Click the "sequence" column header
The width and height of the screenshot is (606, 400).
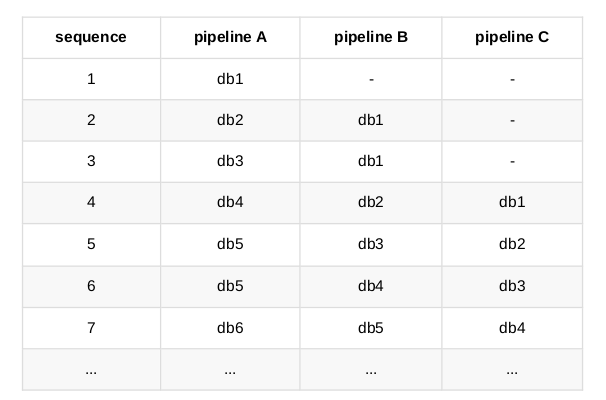coord(91,38)
